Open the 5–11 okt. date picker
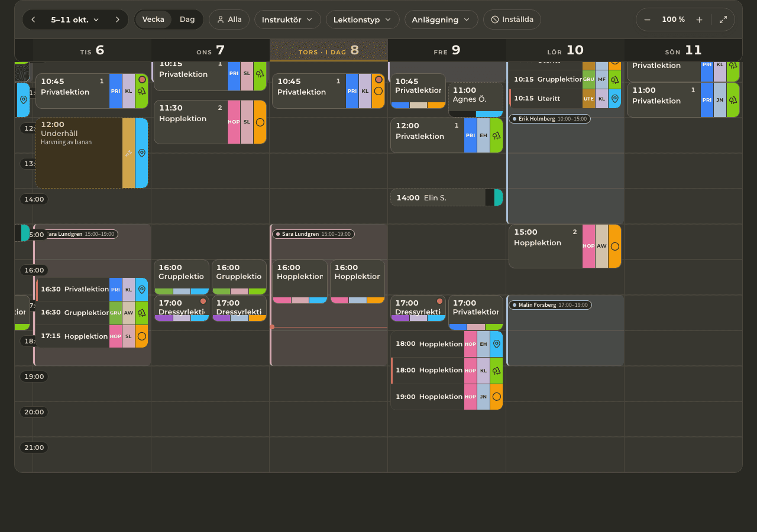 [75, 20]
